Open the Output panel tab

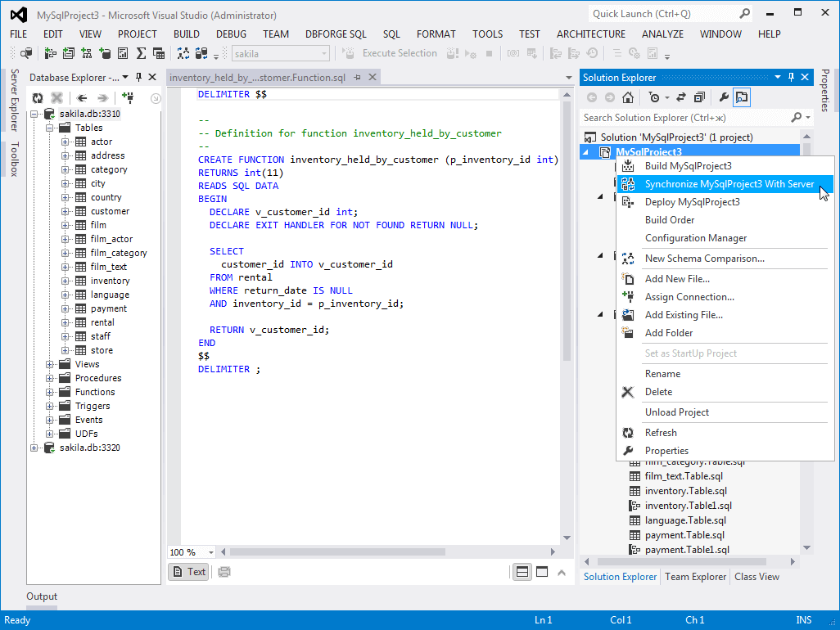pos(42,596)
